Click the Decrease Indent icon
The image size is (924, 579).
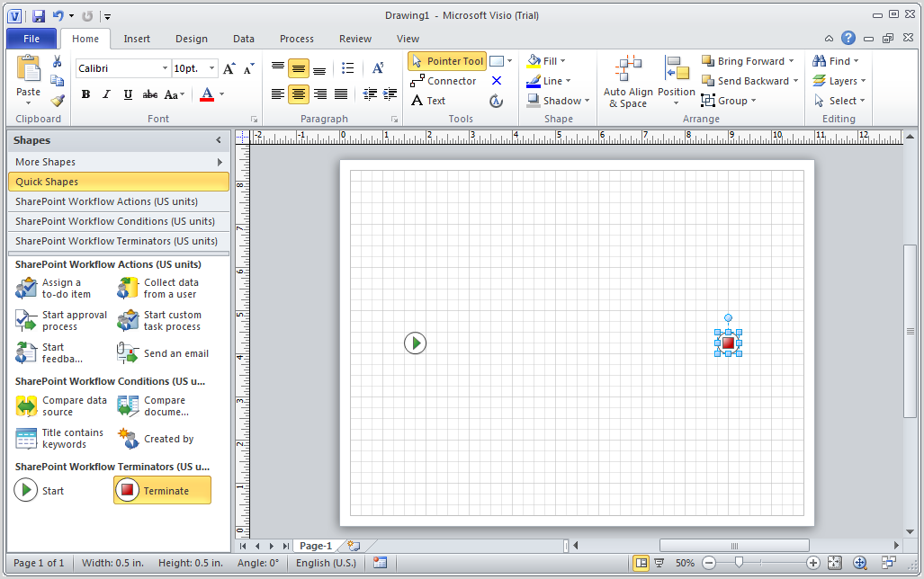370,94
